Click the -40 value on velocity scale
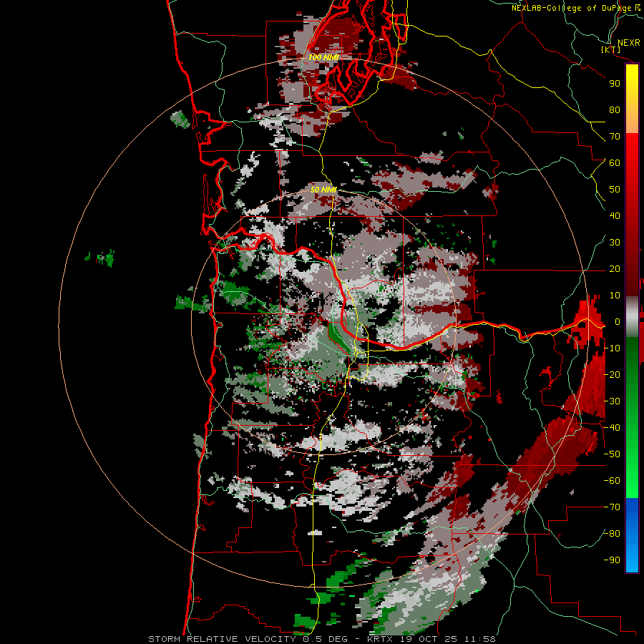The width and height of the screenshot is (644, 644). (x=612, y=428)
